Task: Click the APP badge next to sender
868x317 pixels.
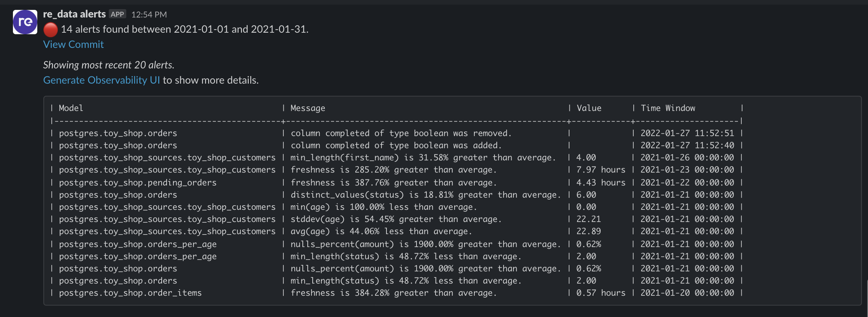Action: tap(118, 14)
